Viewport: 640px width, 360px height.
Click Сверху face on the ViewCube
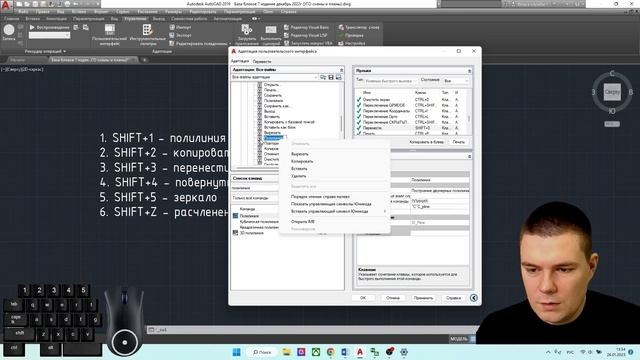(x=612, y=92)
